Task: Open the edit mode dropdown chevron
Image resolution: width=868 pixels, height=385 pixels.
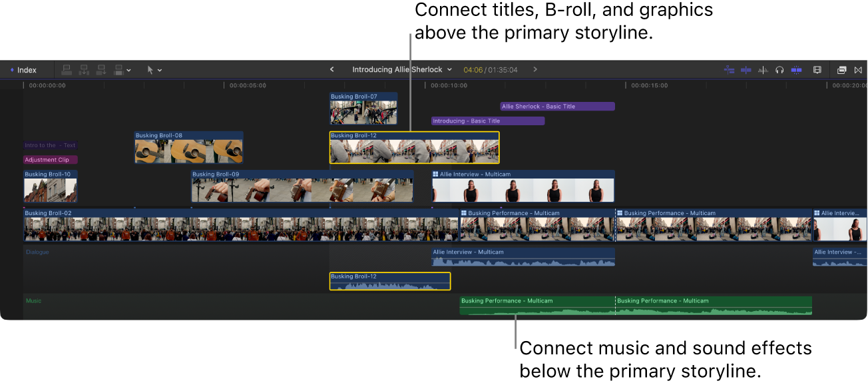Action: tap(128, 70)
